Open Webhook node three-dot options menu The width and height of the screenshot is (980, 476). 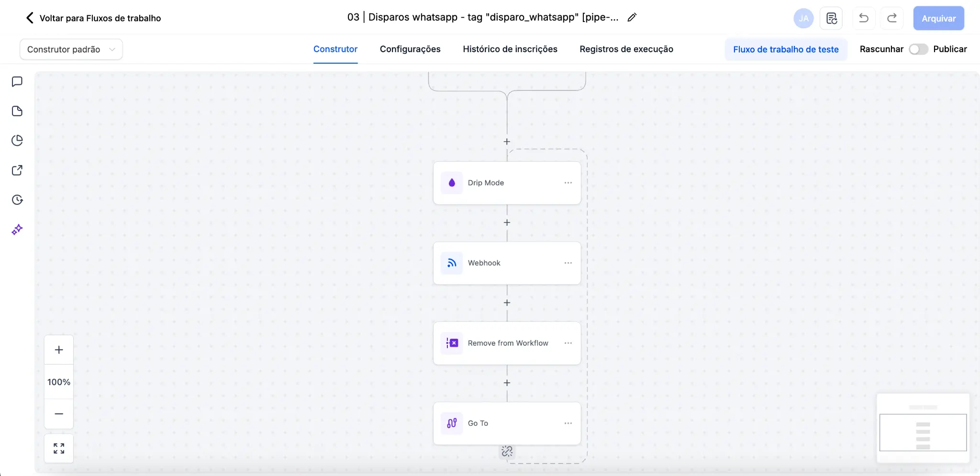point(568,263)
